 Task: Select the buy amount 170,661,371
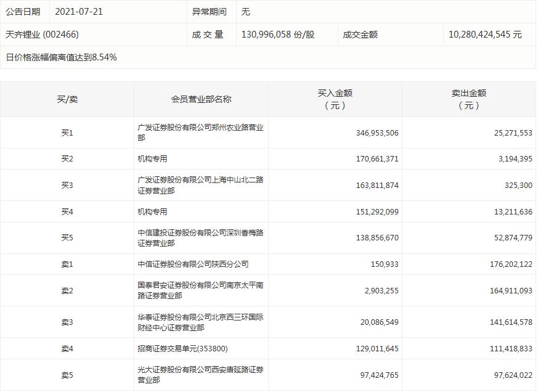377,159
